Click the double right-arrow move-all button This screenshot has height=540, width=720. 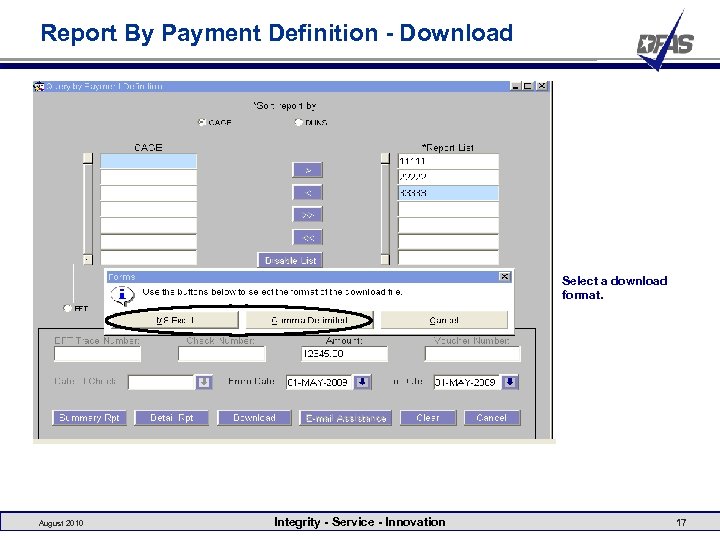pyautogui.click(x=308, y=215)
